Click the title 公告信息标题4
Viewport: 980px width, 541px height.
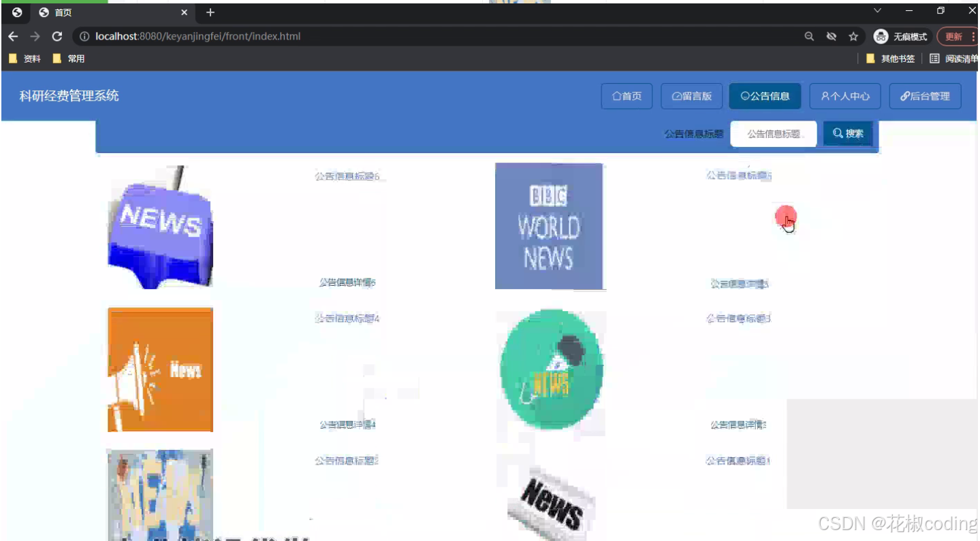pyautogui.click(x=347, y=318)
